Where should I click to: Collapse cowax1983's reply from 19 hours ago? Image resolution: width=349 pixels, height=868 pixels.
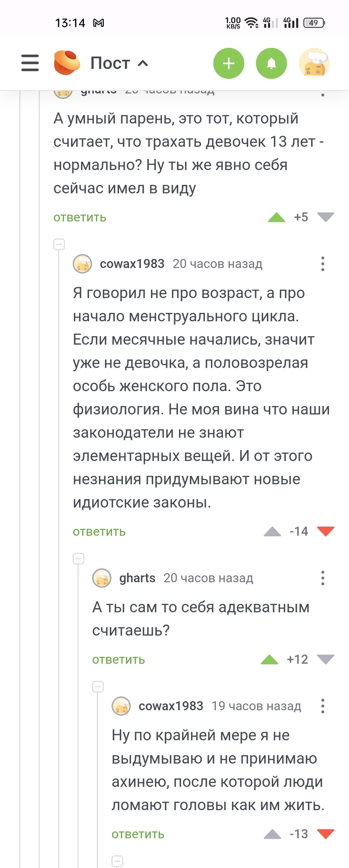[98, 686]
